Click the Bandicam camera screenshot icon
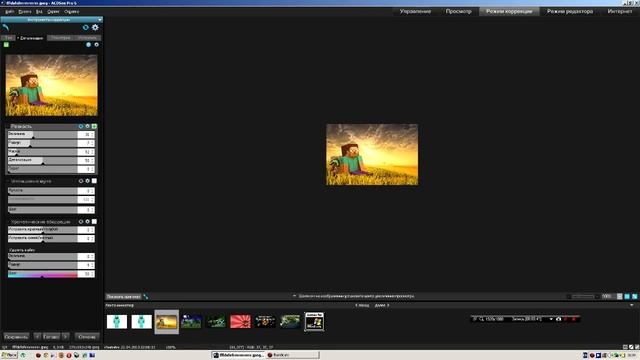 558,319
